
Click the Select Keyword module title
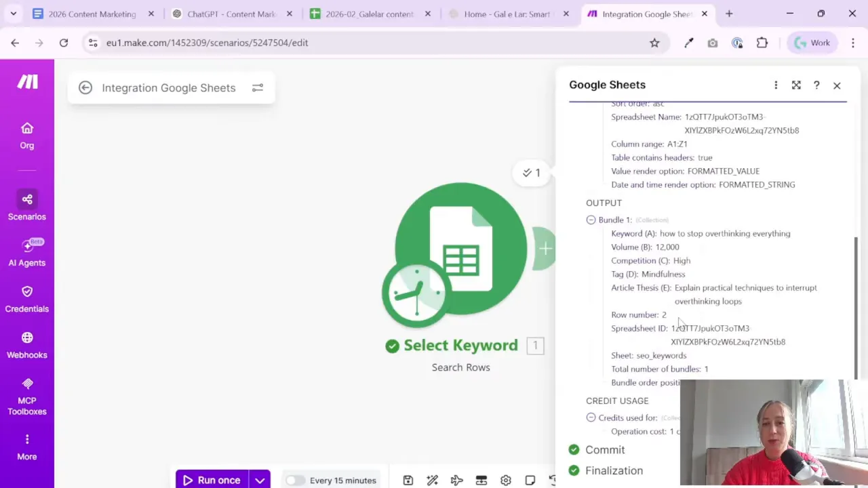click(x=460, y=346)
